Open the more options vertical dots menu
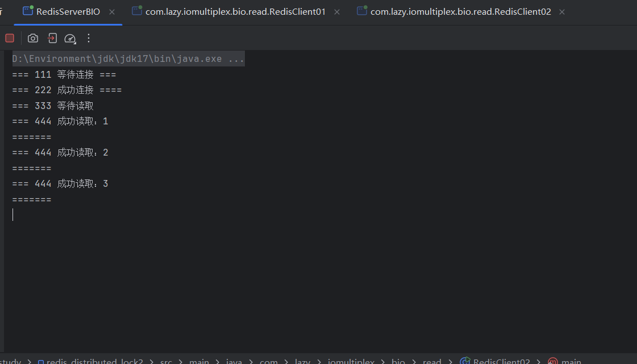 88,38
